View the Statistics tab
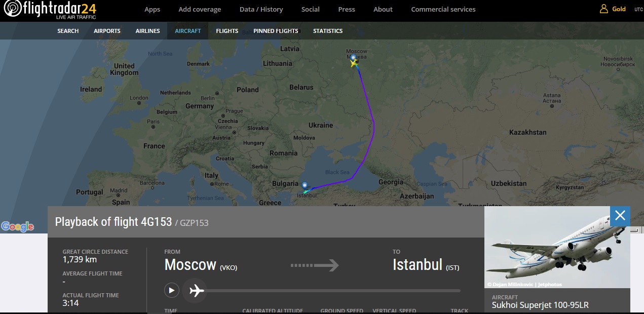The height and width of the screenshot is (314, 644). pos(328,31)
